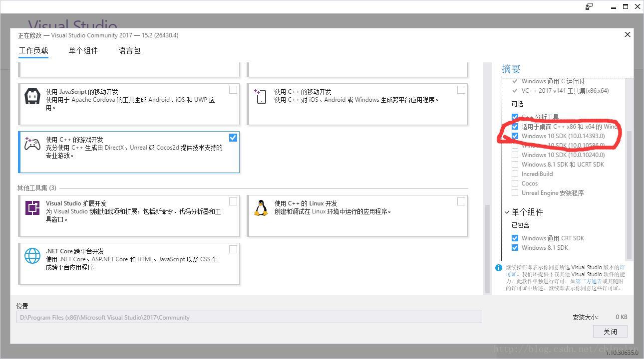Check the Visual Studio extension development workload

click(233, 201)
